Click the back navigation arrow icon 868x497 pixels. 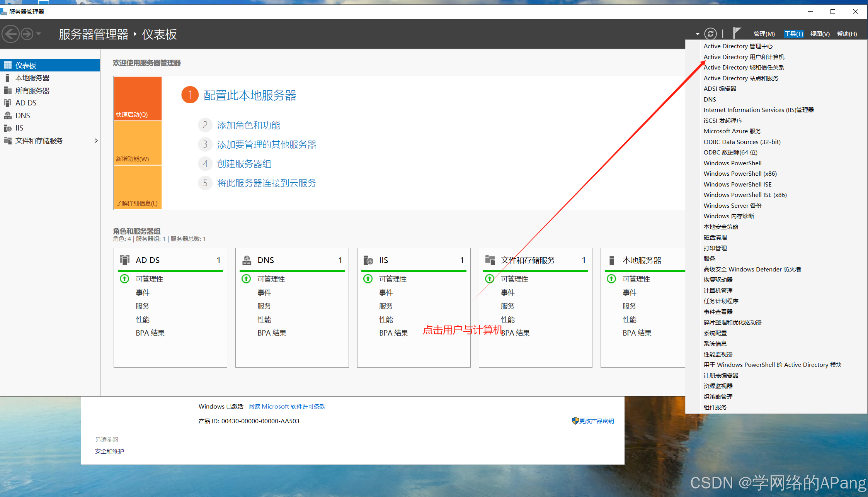[x=11, y=34]
